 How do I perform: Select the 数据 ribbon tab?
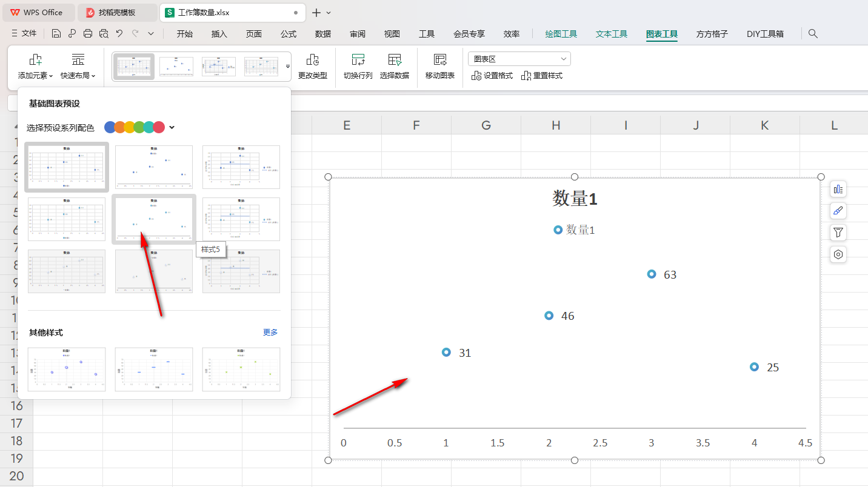tap(323, 34)
